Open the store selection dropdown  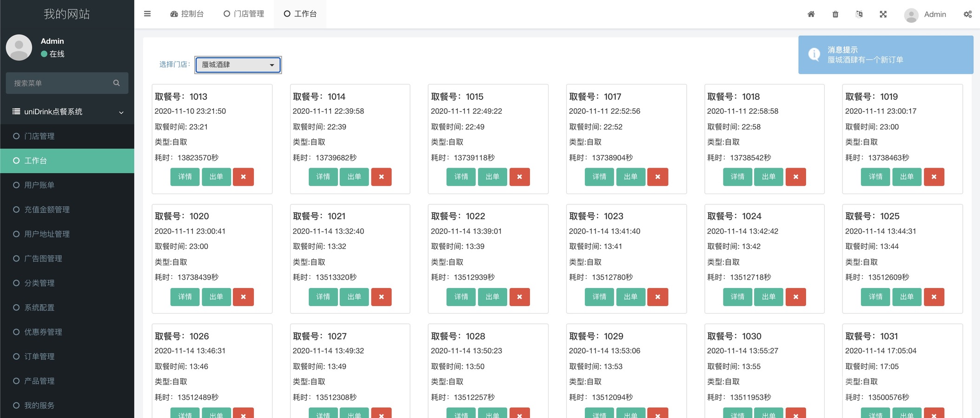coord(238,65)
